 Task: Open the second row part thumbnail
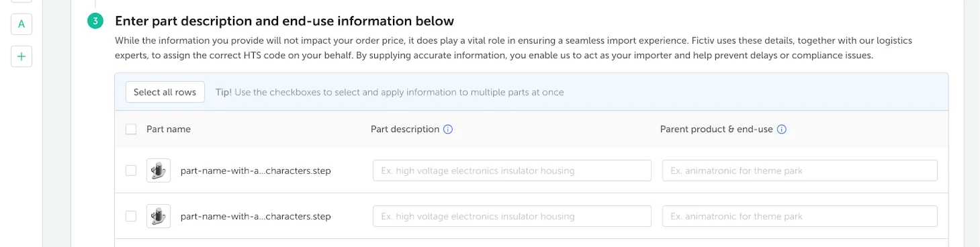[x=159, y=216]
